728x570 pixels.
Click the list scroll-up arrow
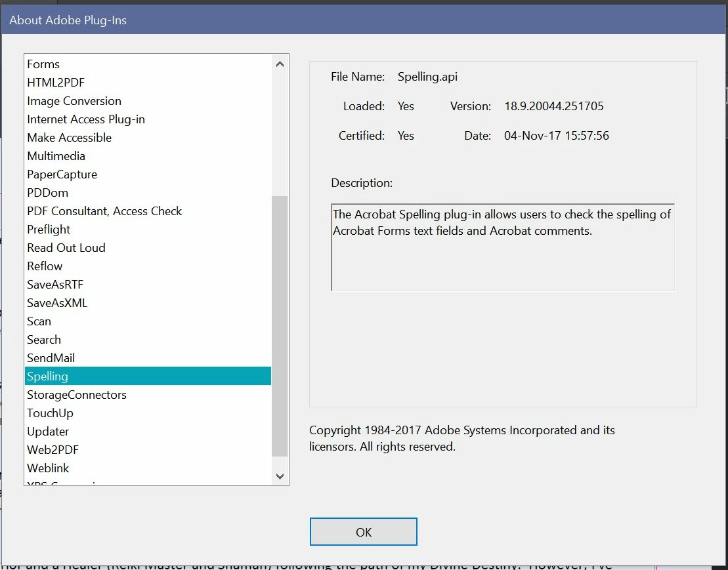(280, 64)
